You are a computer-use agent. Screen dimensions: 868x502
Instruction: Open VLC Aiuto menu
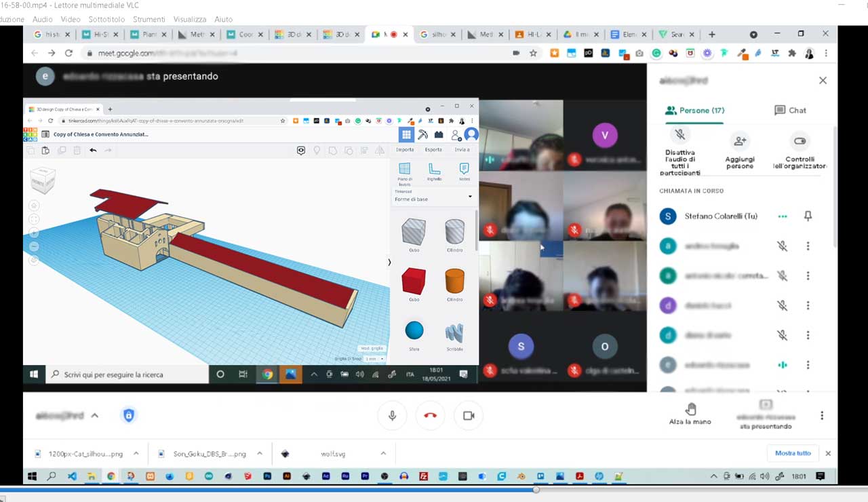(x=223, y=19)
